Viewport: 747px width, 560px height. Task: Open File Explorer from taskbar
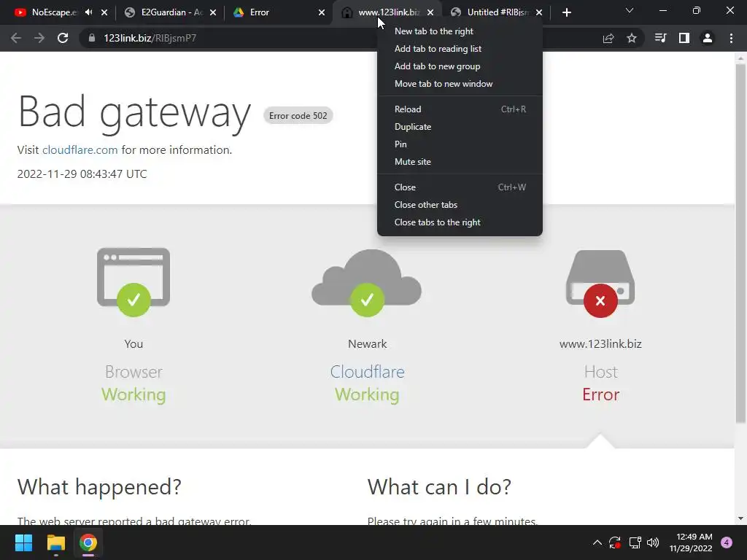[55, 542]
